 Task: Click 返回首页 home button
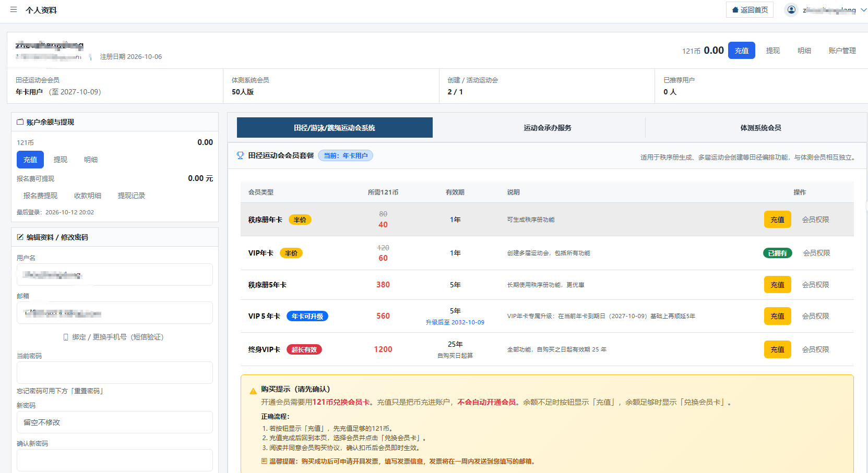tap(750, 10)
